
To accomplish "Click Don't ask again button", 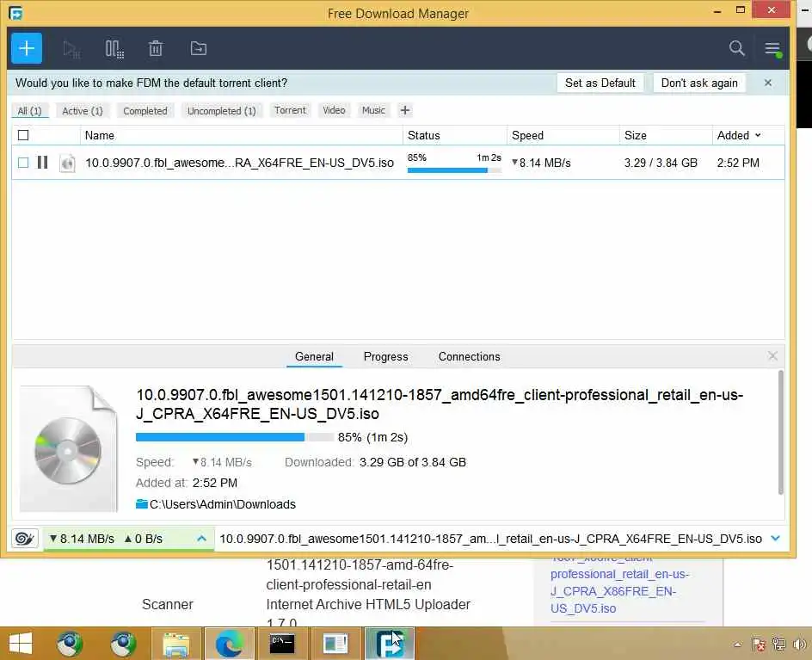I will click(x=699, y=83).
